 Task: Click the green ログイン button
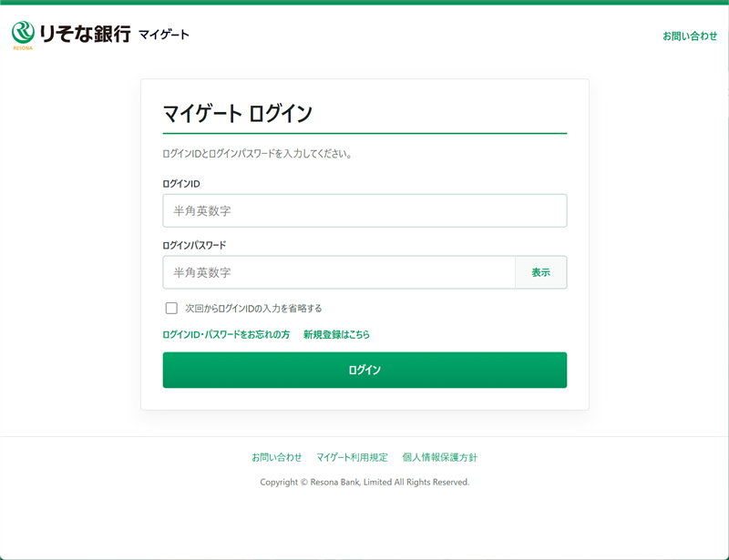click(364, 370)
